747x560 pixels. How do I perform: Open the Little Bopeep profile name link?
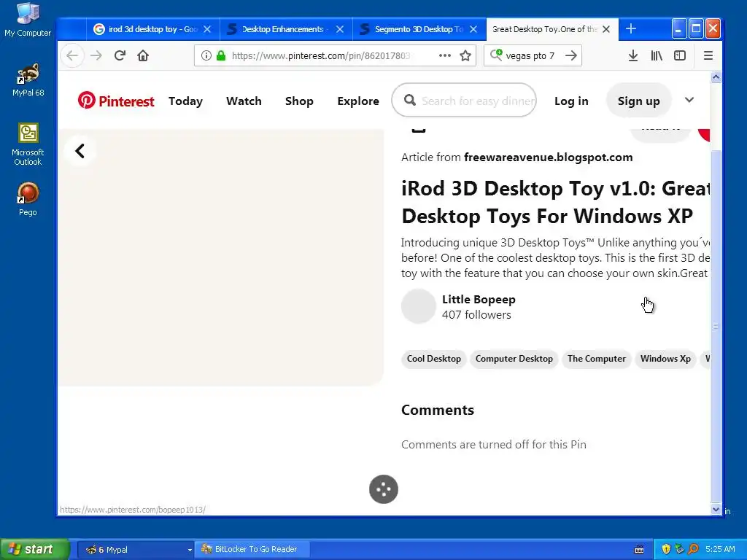479,299
